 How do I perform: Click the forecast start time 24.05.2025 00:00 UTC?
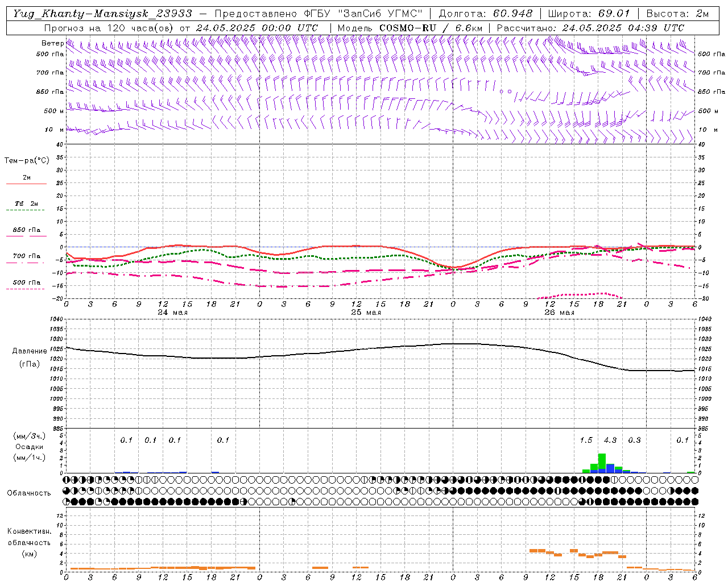tap(257, 28)
